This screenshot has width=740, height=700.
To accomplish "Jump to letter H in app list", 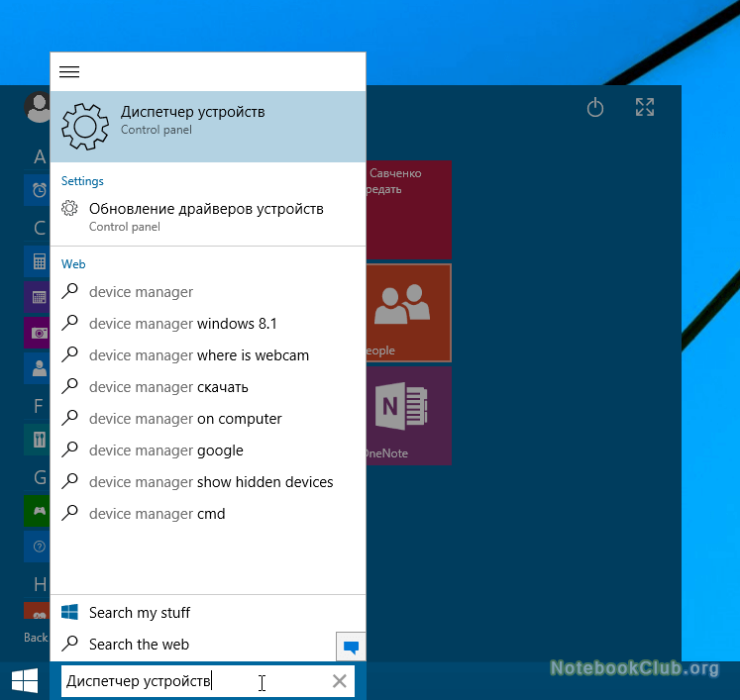I will click(x=40, y=584).
